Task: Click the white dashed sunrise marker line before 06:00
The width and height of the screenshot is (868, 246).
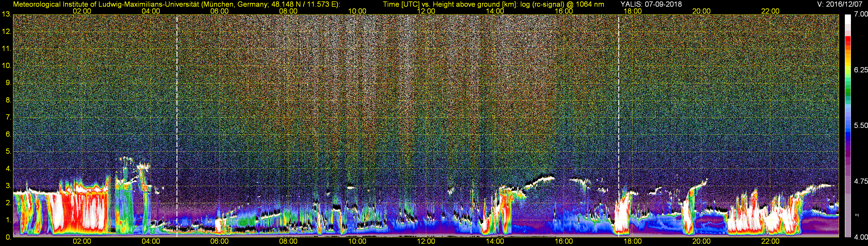Action: (x=177, y=126)
